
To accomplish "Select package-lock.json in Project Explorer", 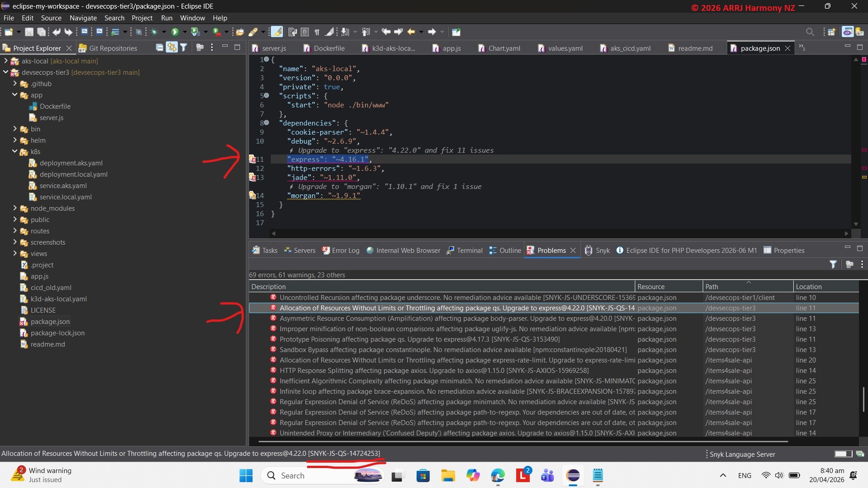I will [58, 333].
